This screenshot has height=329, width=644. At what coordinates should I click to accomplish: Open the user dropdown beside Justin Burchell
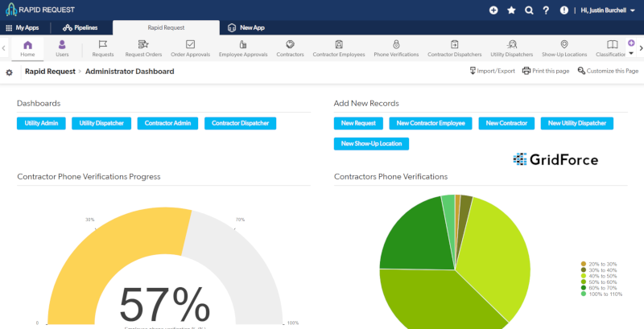[632, 10]
